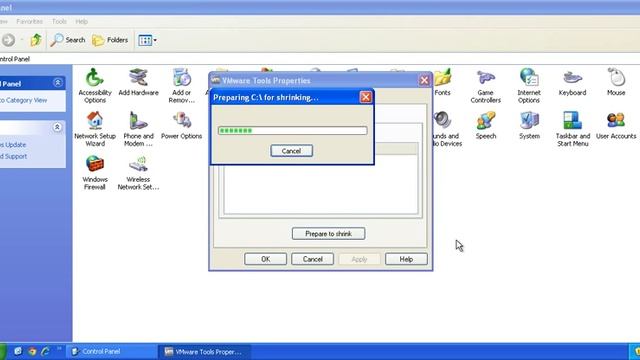
Task: Launch Internet Explorer from quick launch
Action: point(45,351)
